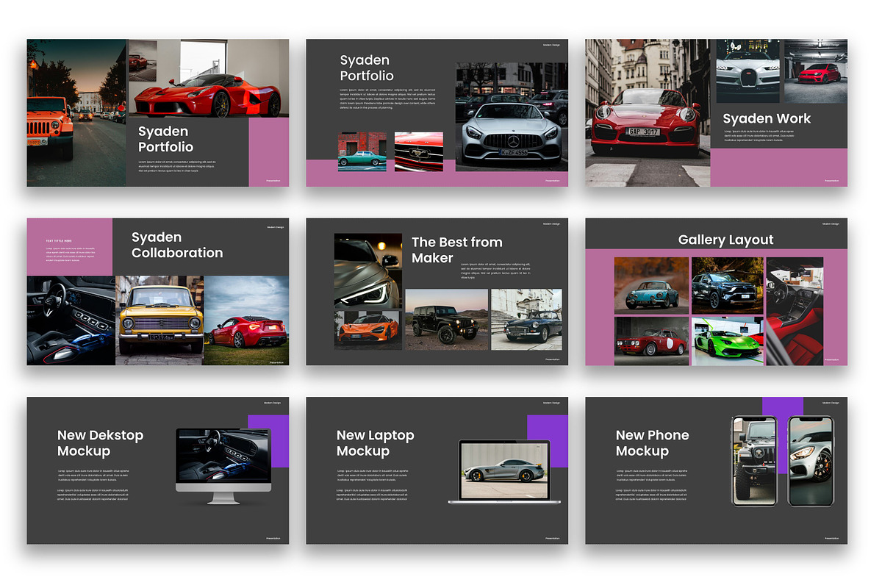Select the teal classic car thumbnail
This screenshot has height=588, width=882.
362,151
